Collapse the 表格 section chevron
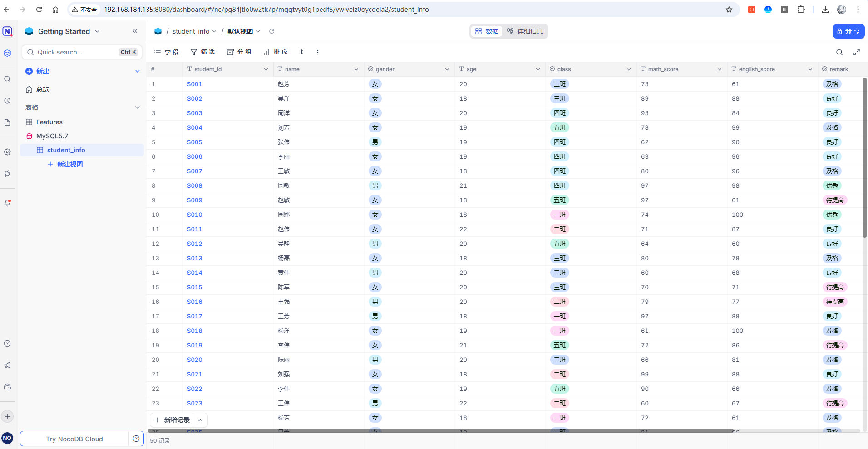Viewport: 868px width, 449px height. click(x=137, y=107)
